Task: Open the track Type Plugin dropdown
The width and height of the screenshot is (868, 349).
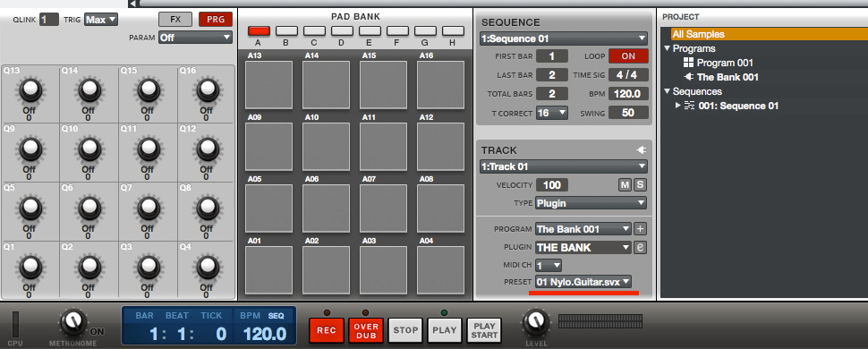Action: [591, 203]
